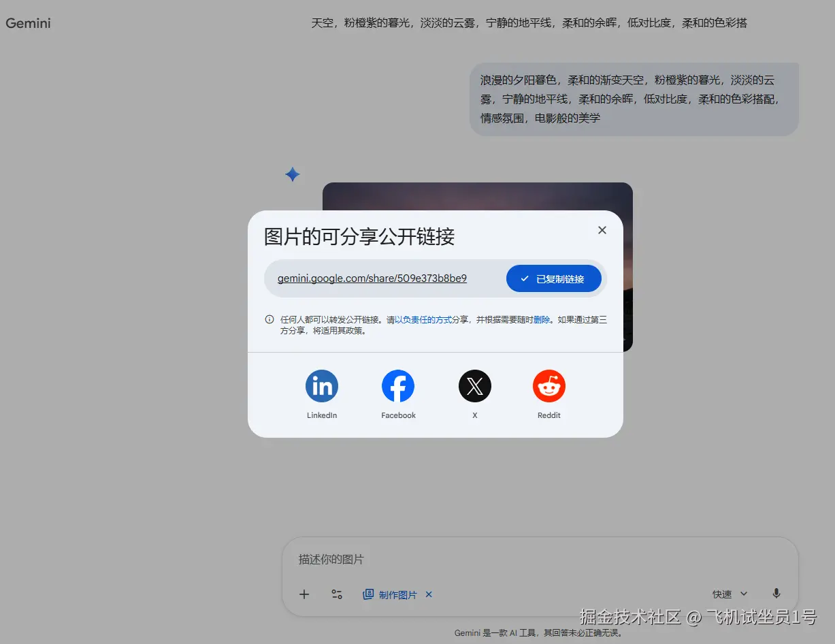Image resolution: width=835 pixels, height=644 pixels.
Task: Click the info icon in the share dialog
Action: (x=270, y=319)
